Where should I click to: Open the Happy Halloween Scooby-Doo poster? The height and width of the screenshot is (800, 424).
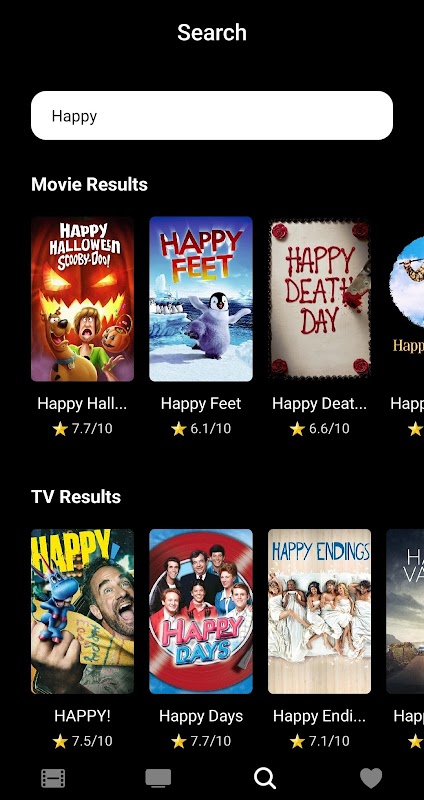click(x=83, y=299)
